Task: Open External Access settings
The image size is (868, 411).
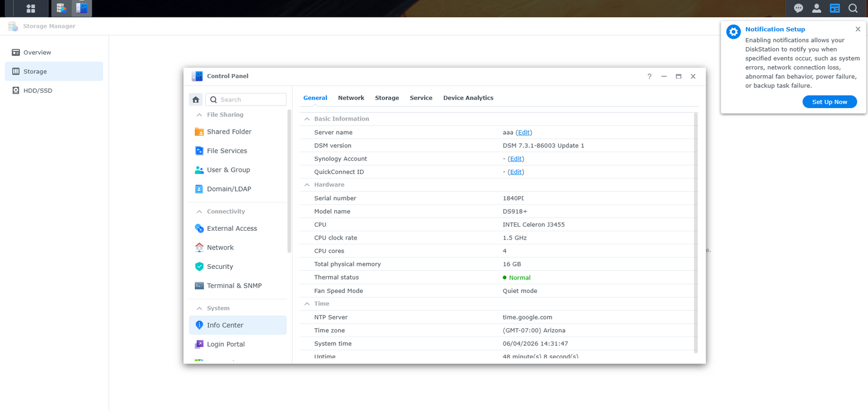Action: tap(238, 228)
